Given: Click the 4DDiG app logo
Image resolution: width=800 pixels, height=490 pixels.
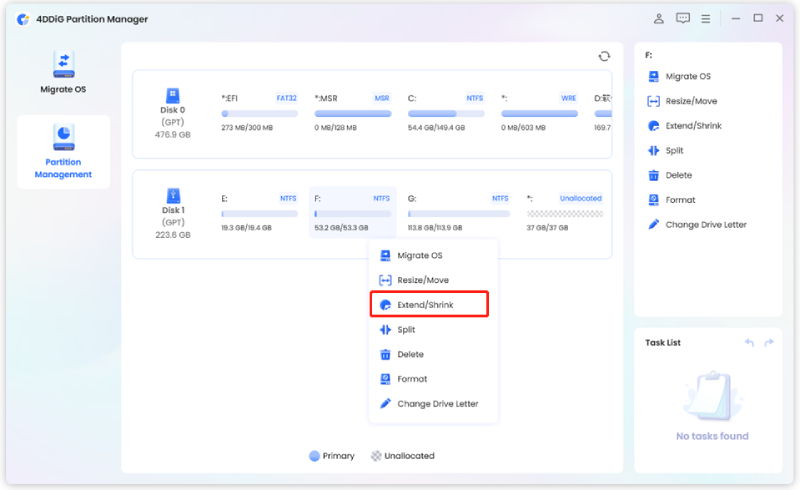Looking at the screenshot, I should [x=23, y=19].
